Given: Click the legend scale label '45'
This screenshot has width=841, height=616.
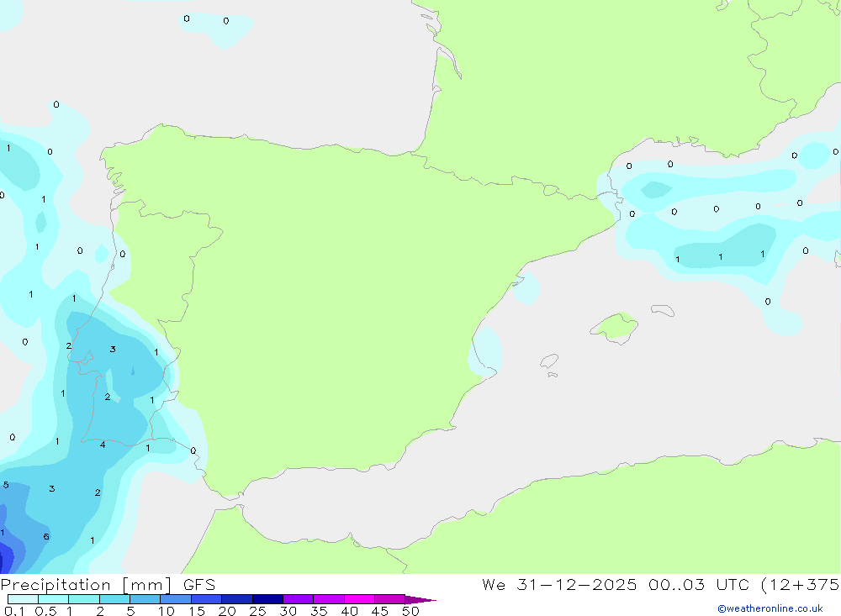Looking at the screenshot, I should point(380,611).
